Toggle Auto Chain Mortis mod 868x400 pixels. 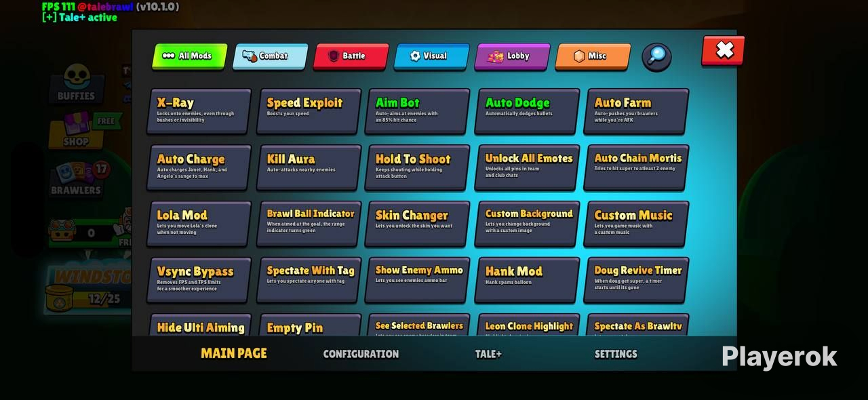636,167
